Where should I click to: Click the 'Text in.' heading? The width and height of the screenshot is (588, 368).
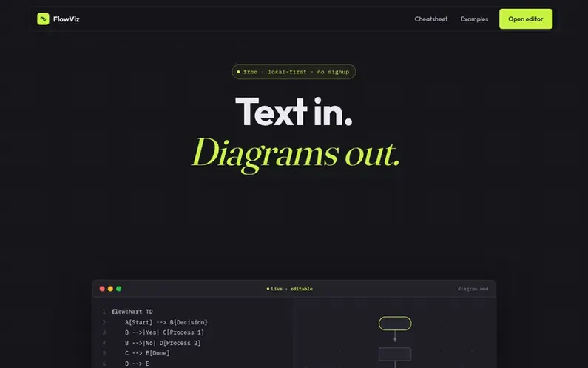(294, 112)
